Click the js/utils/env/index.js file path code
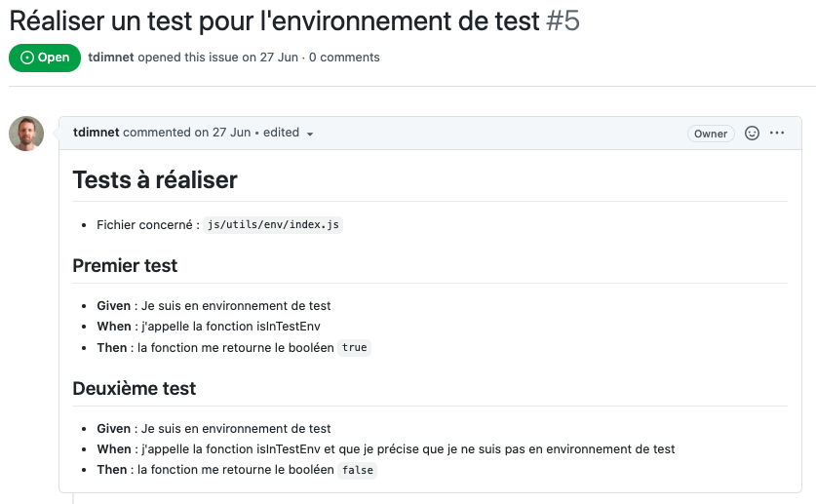Image resolution: width=816 pixels, height=504 pixels. (273, 225)
